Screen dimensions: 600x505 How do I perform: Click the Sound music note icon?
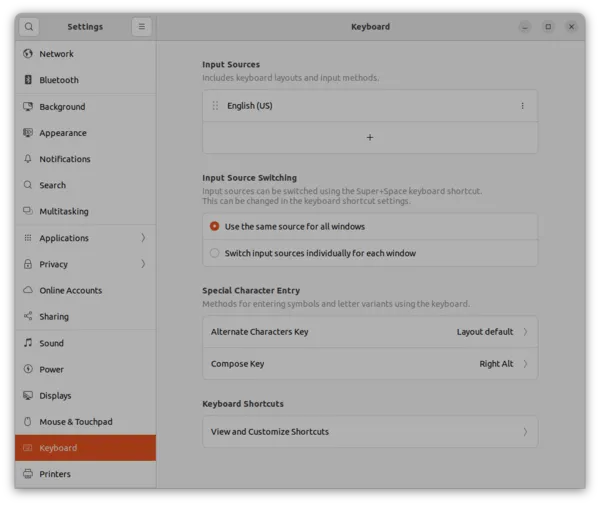coord(28,342)
